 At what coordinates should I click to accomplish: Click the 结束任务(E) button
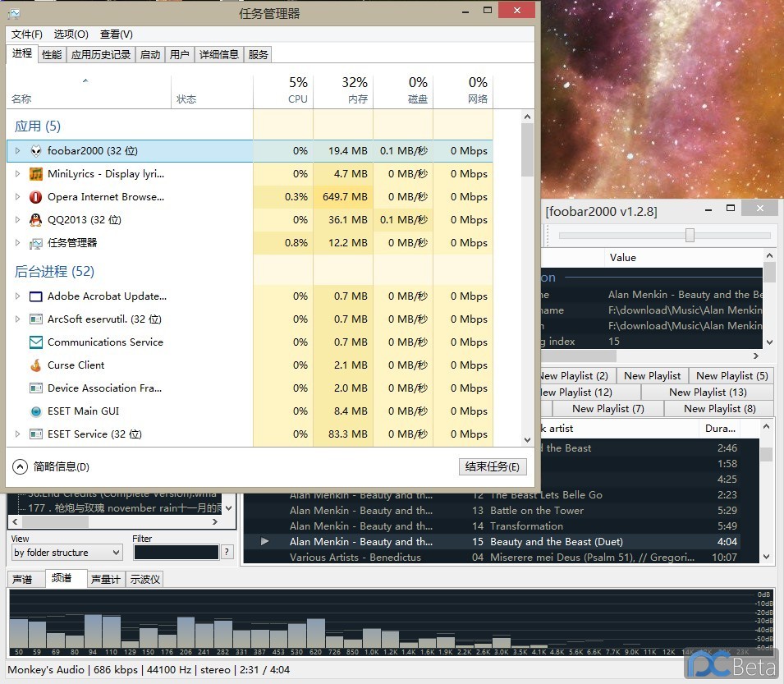coord(493,466)
